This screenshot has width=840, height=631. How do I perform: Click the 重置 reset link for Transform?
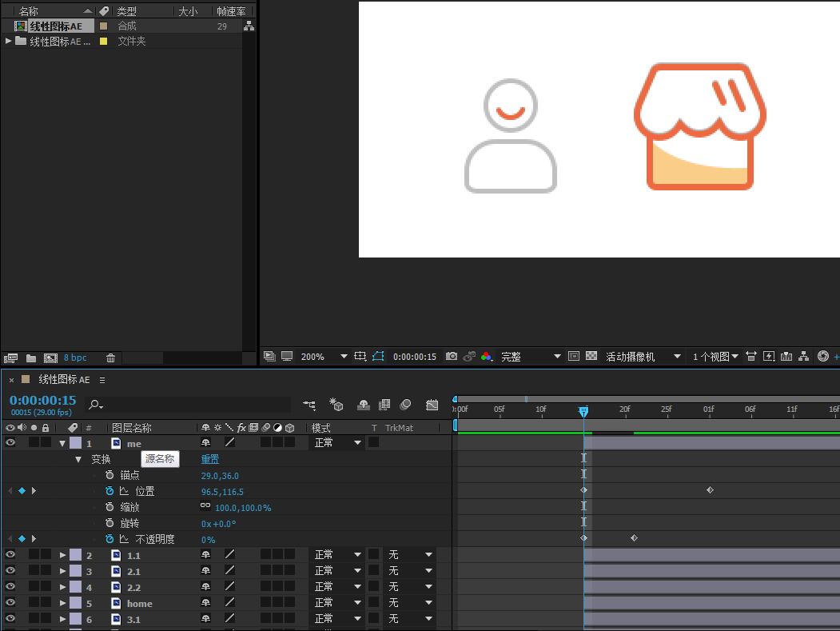(x=209, y=459)
